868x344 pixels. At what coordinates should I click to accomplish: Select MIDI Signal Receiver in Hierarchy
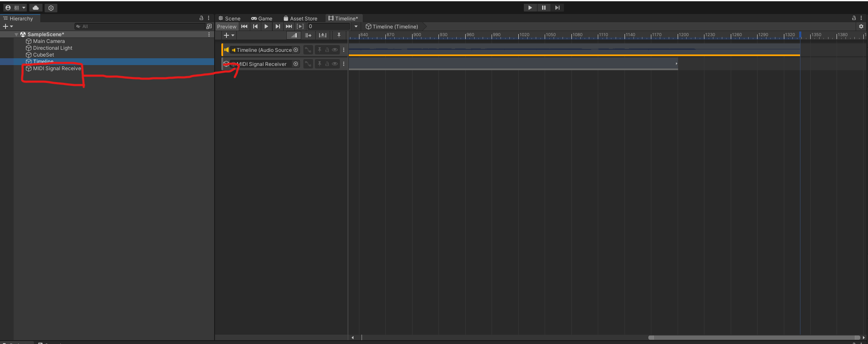tap(57, 68)
